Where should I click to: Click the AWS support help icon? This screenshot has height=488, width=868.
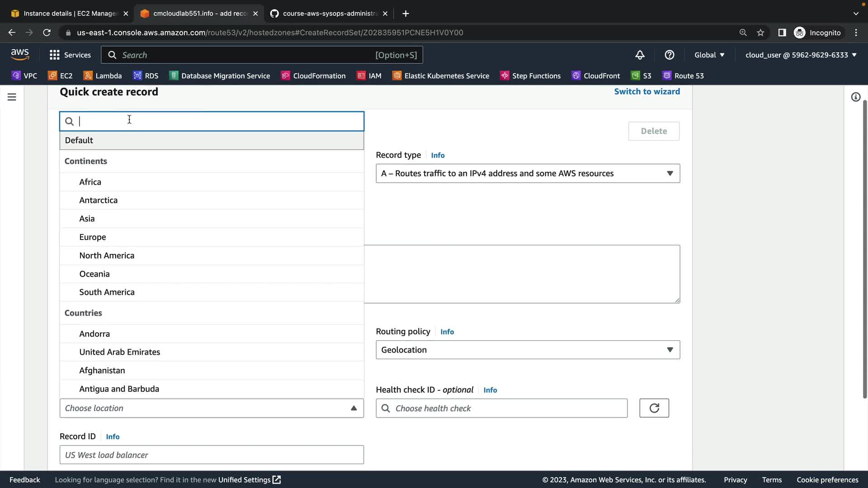tap(670, 55)
